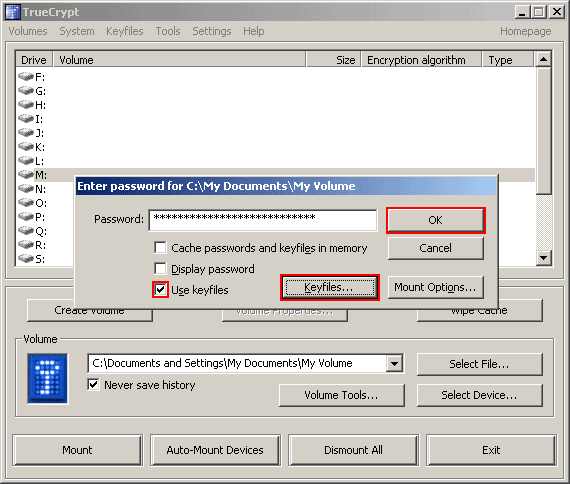
Task: Uncheck the Use keyfiles checkbox
Action: click(160, 290)
